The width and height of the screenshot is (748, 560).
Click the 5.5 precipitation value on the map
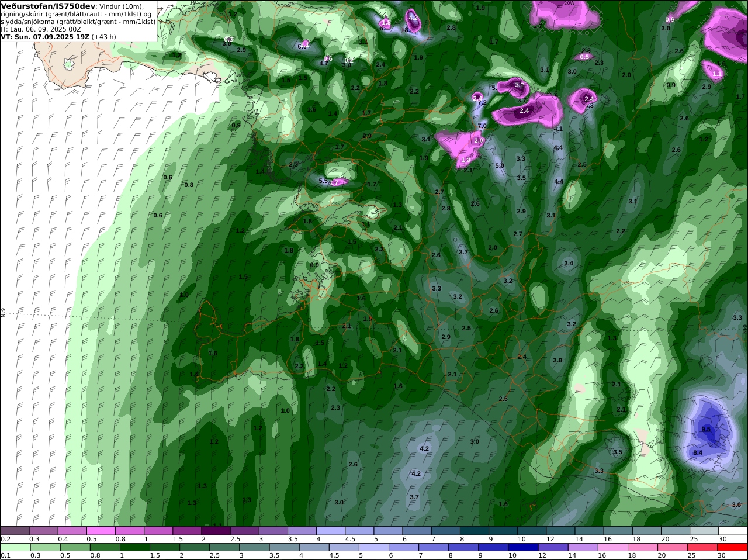point(323,181)
